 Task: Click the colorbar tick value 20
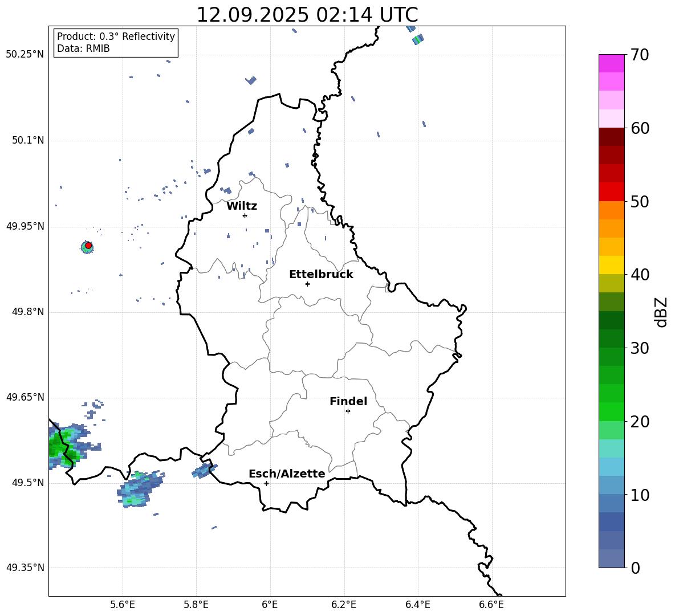tap(640, 422)
